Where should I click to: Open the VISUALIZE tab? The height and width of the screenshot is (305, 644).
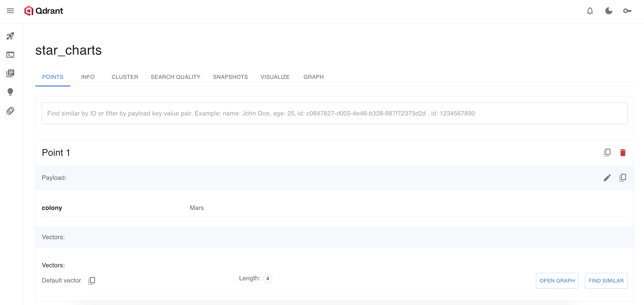[x=275, y=77]
